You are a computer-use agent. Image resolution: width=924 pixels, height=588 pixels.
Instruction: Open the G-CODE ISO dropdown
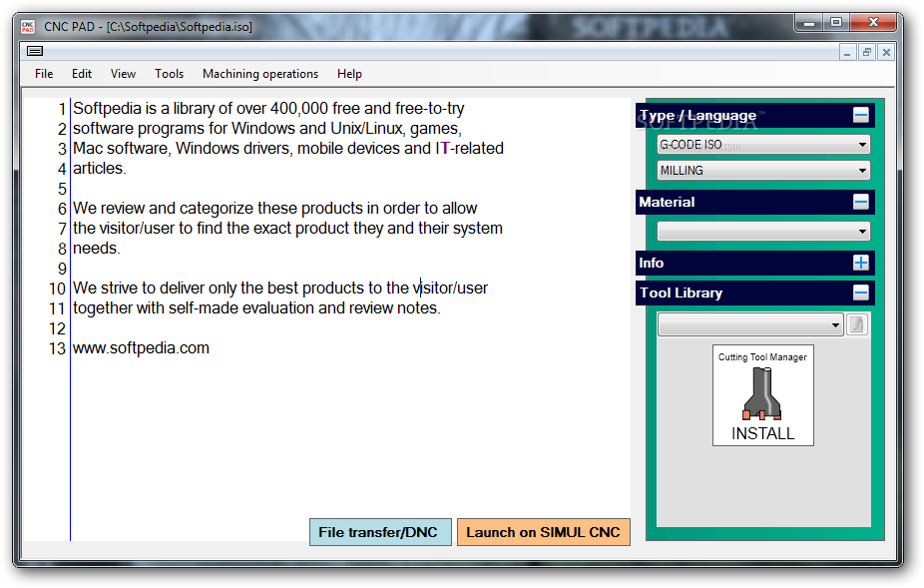point(763,145)
